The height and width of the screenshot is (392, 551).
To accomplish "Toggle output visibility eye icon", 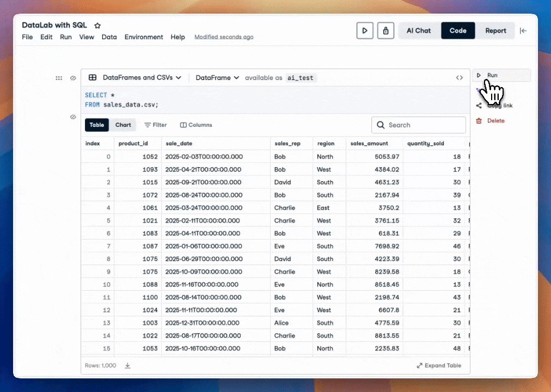I will click(73, 117).
